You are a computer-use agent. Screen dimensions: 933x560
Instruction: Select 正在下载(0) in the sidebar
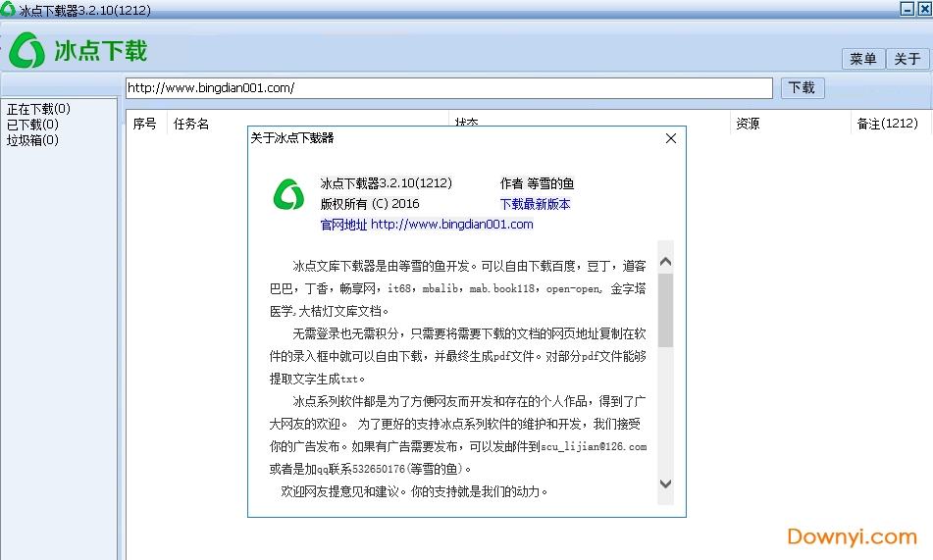[38, 109]
